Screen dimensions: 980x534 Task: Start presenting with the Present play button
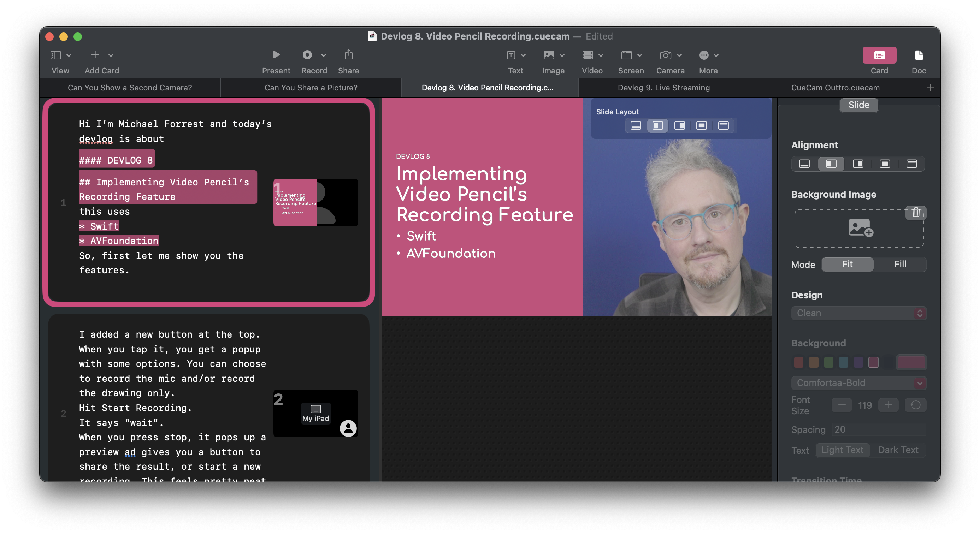277,55
